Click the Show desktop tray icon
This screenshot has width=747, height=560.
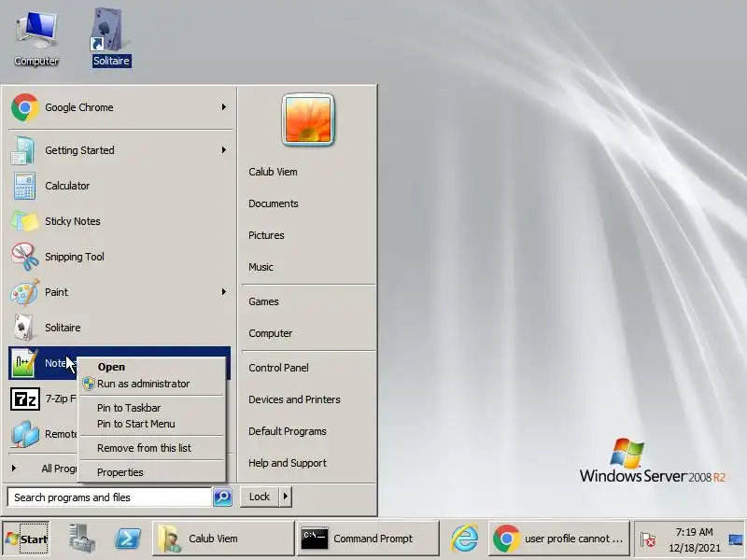click(736, 539)
